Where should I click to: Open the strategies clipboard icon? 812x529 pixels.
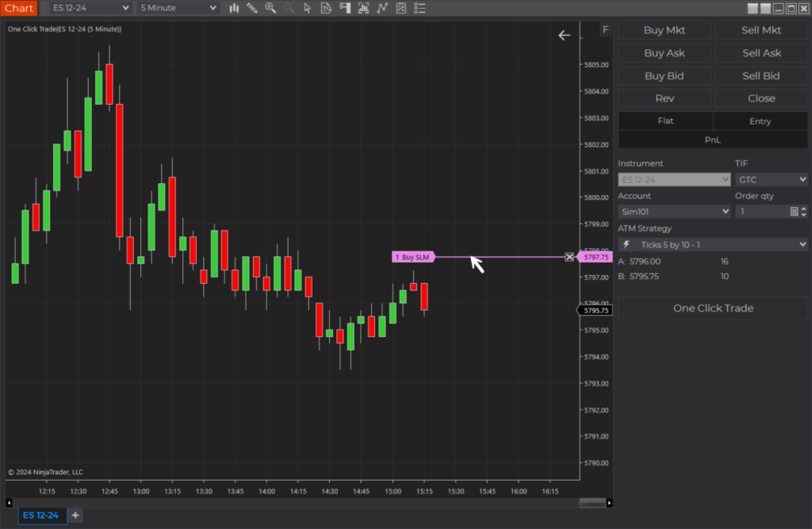(400, 8)
